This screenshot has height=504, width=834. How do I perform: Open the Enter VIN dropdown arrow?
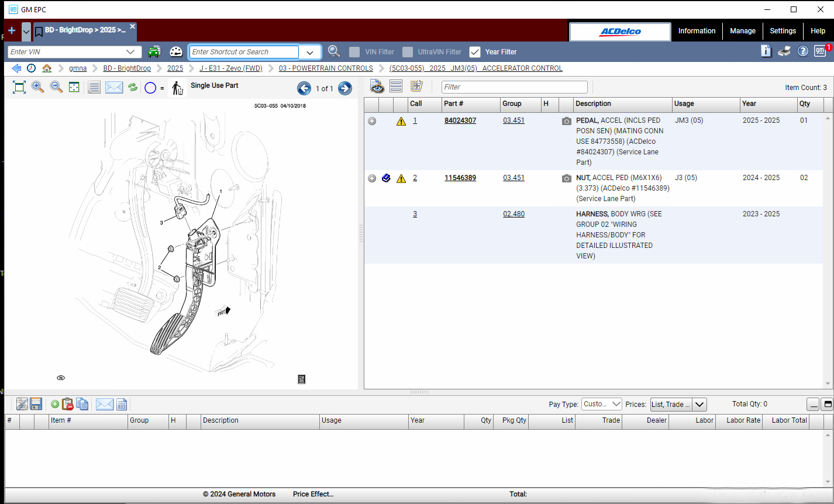pos(130,52)
